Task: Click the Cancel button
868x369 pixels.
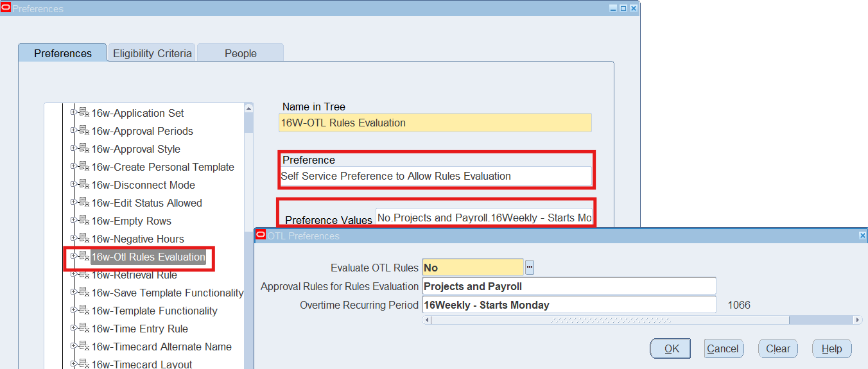Action: (x=723, y=348)
